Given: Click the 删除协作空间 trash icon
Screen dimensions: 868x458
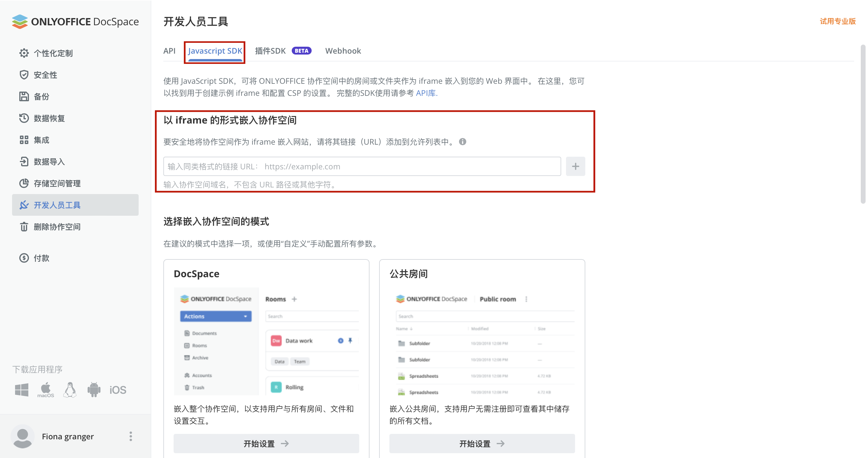Looking at the screenshot, I should point(24,227).
